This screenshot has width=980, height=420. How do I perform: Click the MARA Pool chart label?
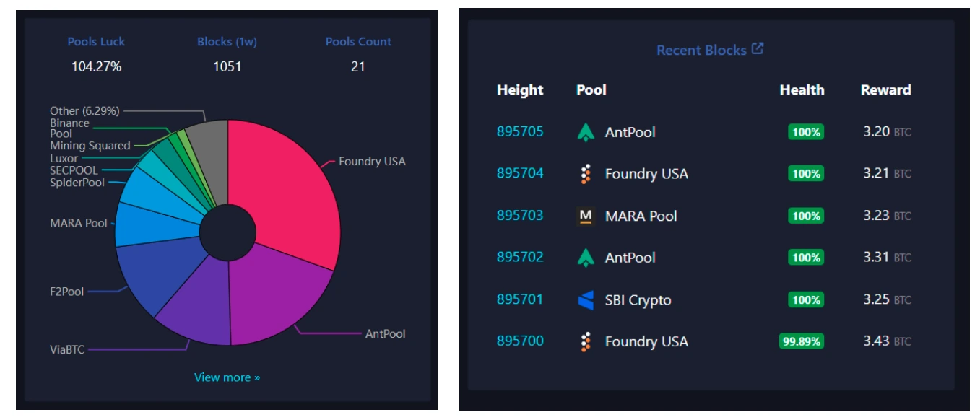79,223
